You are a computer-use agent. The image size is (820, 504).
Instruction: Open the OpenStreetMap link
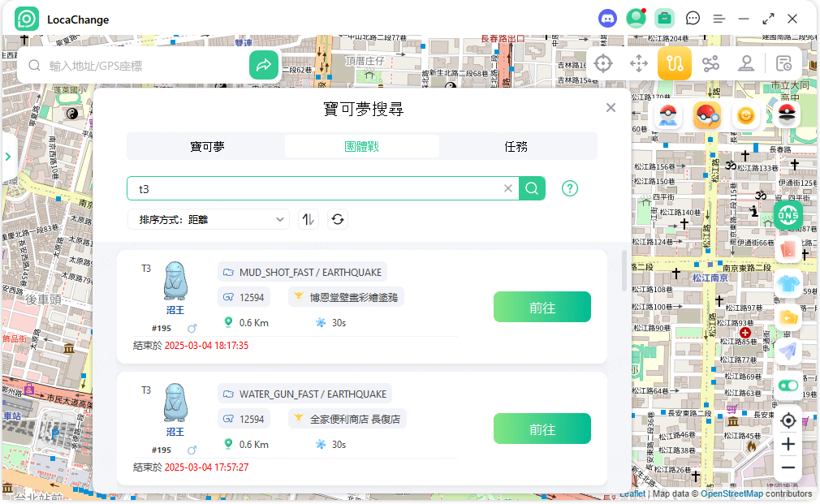pos(732,493)
